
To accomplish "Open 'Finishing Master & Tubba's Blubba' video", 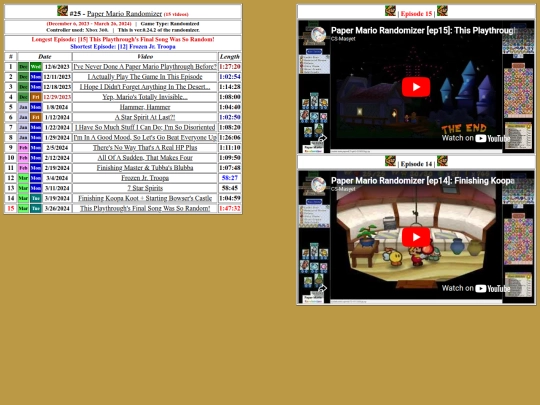I will (x=145, y=168).
